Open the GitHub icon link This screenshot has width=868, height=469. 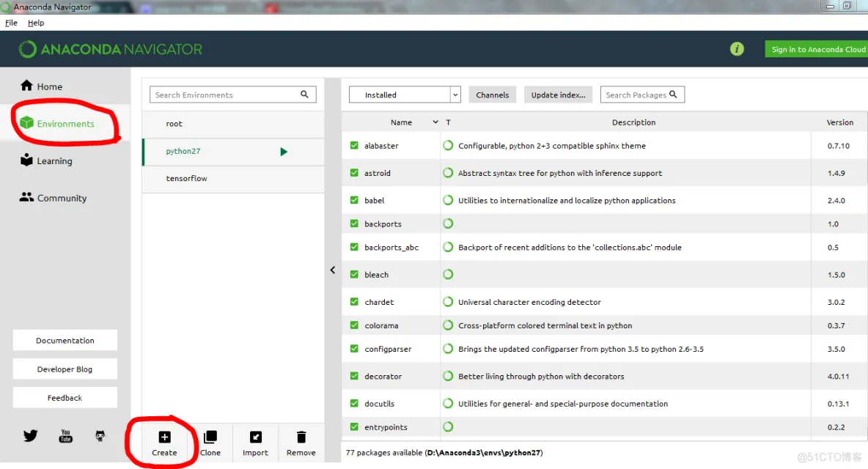100,436
